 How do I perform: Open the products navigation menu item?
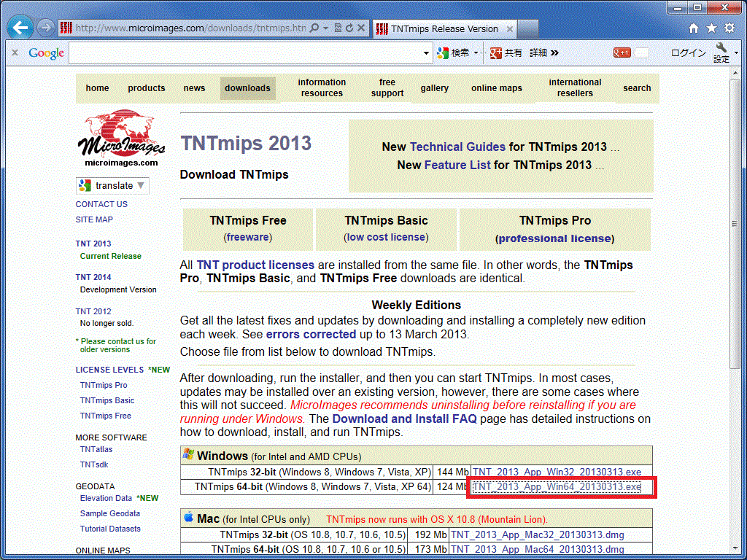point(146,88)
